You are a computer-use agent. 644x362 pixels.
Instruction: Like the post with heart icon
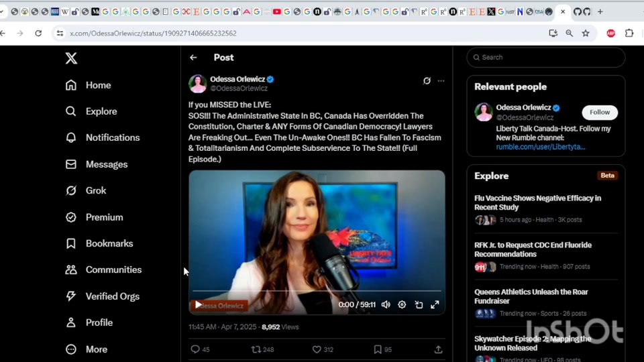point(317,349)
